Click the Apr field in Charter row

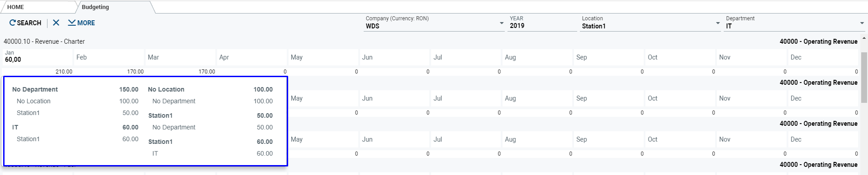pos(252,57)
